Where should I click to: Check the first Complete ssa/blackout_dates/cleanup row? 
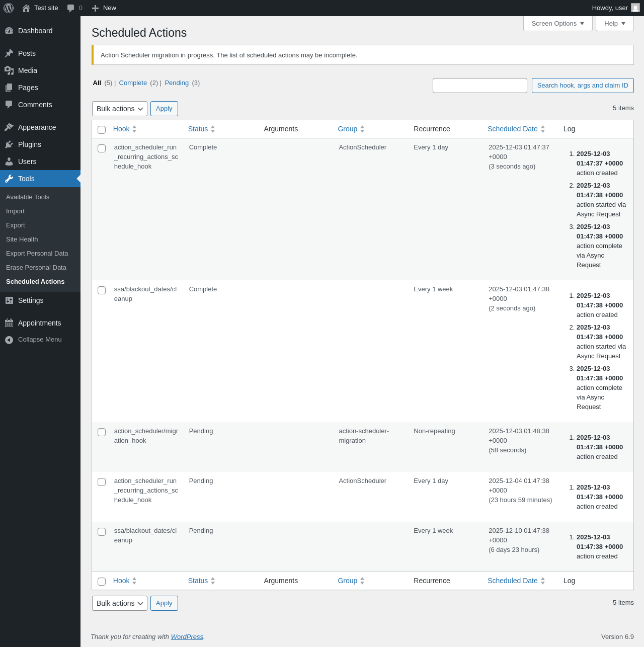[x=102, y=290]
